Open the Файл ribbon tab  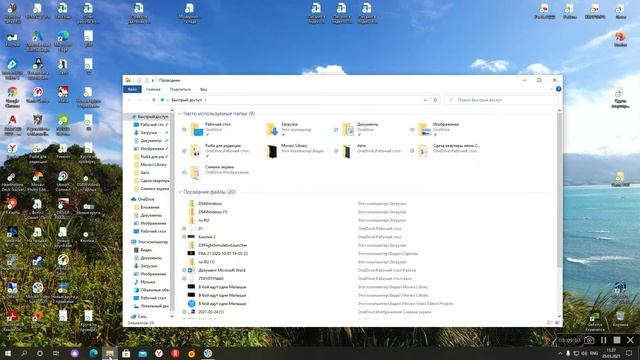[x=132, y=89]
